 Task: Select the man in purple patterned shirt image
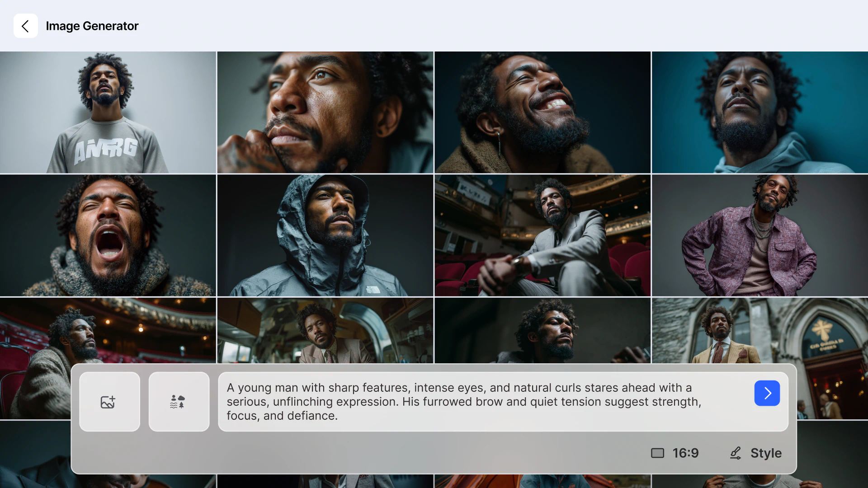760,235
